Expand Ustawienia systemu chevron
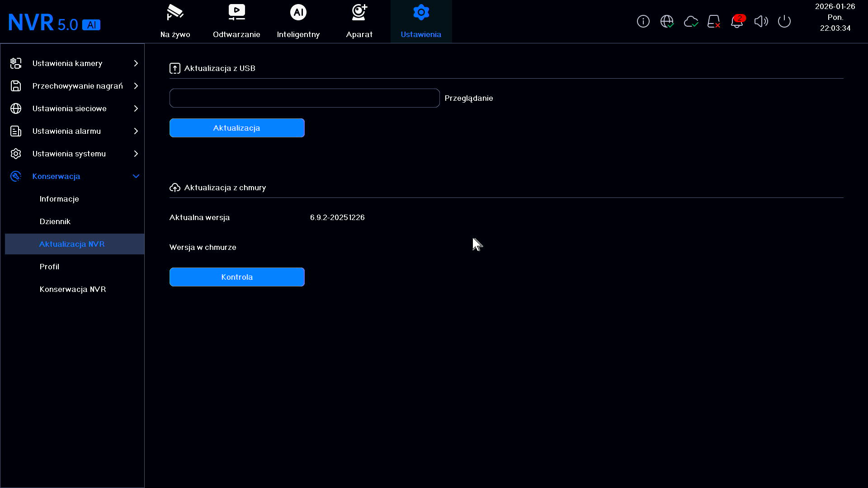Screen dimensions: 868x488 coord(136,154)
